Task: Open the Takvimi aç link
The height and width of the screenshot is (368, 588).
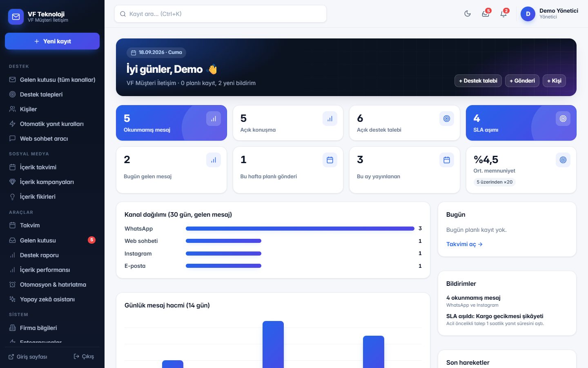Action: tap(464, 244)
